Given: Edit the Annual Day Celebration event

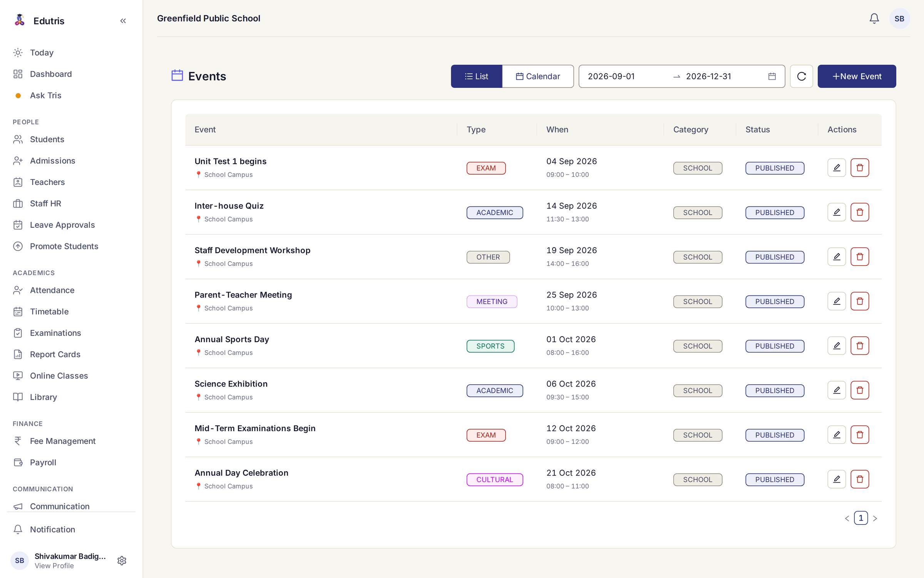Looking at the screenshot, I should 837,479.
